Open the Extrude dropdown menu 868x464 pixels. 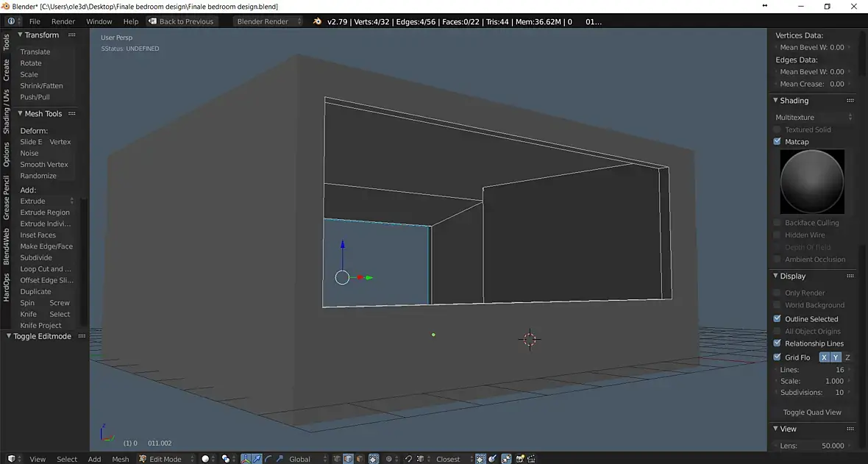(x=47, y=201)
